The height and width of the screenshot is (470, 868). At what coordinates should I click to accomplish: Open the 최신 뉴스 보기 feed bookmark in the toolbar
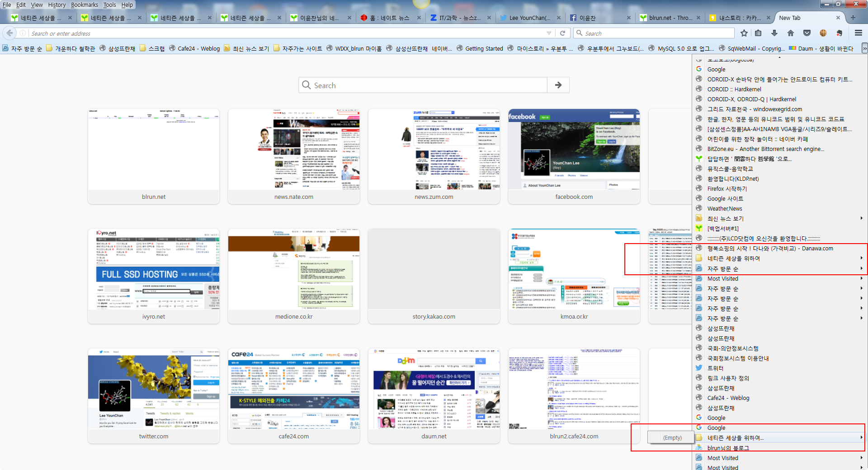[246, 48]
